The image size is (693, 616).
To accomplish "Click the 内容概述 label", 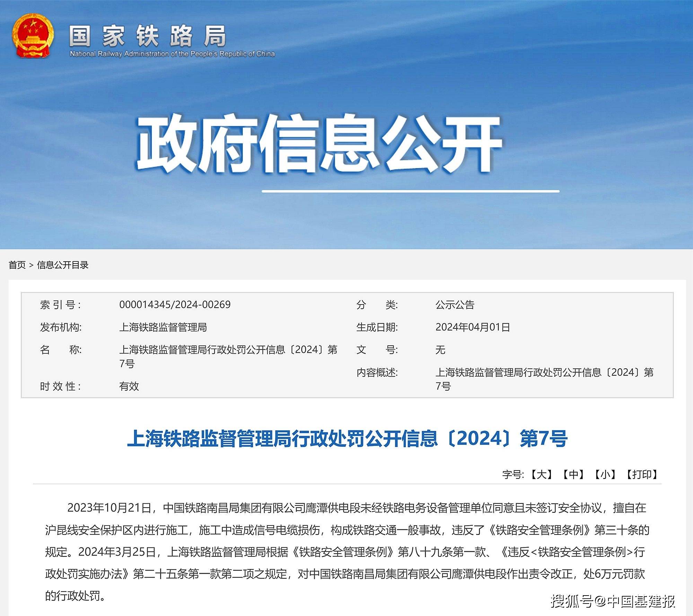I will (x=377, y=372).
